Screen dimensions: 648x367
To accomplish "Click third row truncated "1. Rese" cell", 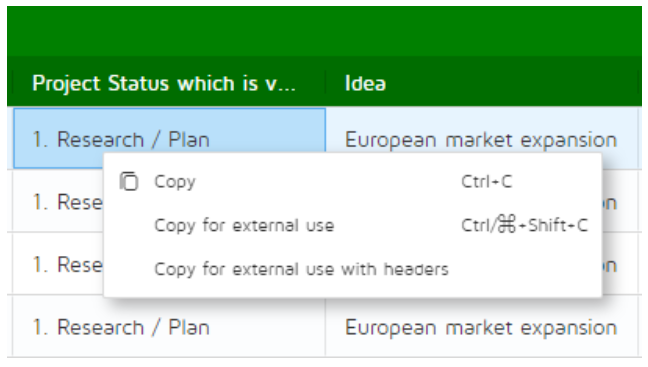I will (x=58, y=265).
